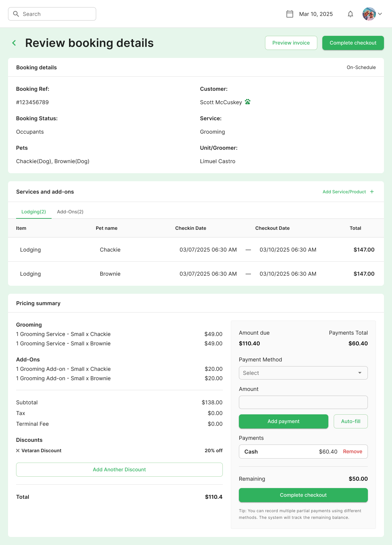
Task: Click groomer name Limuel Castro
Action: click(217, 161)
